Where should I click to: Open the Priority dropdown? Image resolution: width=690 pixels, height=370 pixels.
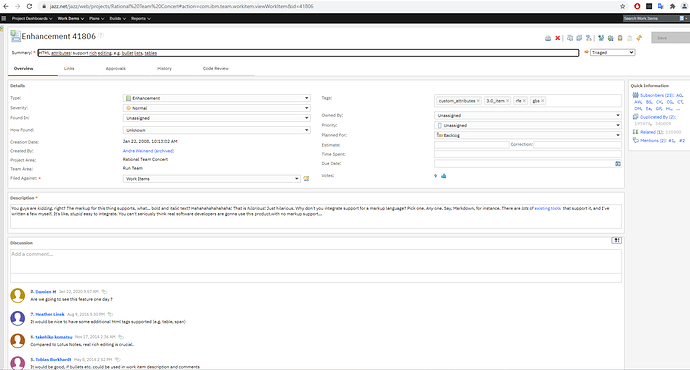528,125
